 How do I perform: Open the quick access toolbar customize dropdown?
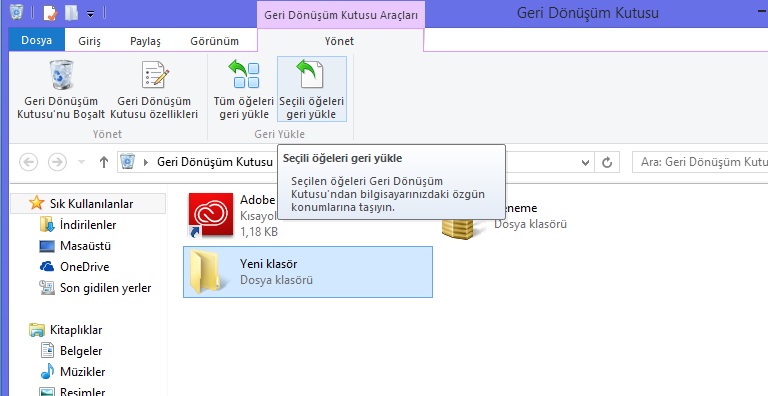click(x=90, y=14)
